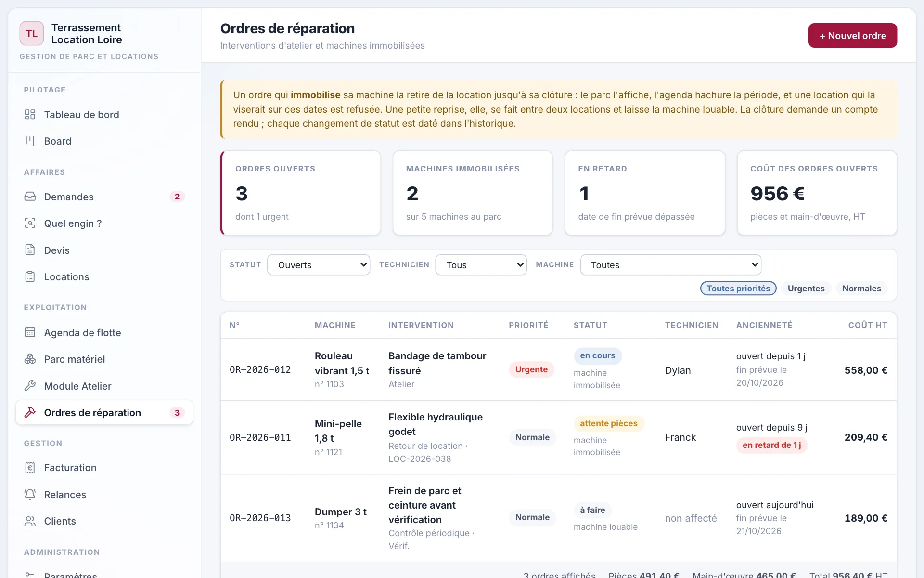Click the Quel engin search icon
This screenshot has width=924, height=578.
[x=30, y=223]
